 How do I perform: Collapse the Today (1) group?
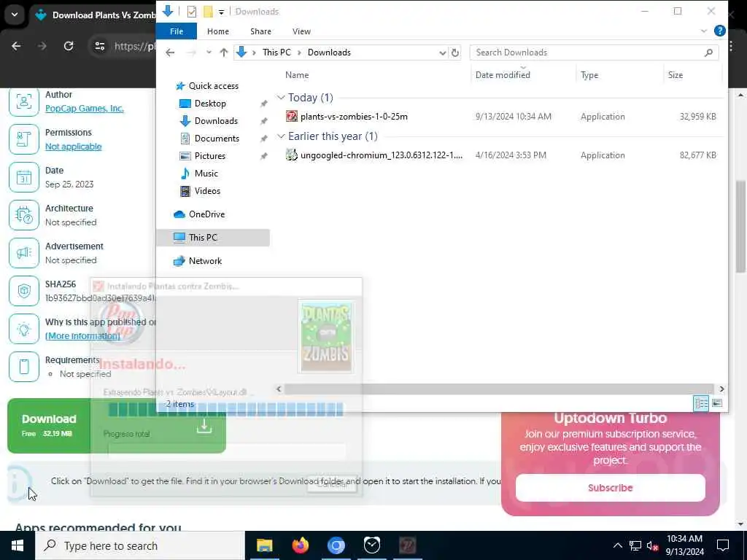(281, 98)
